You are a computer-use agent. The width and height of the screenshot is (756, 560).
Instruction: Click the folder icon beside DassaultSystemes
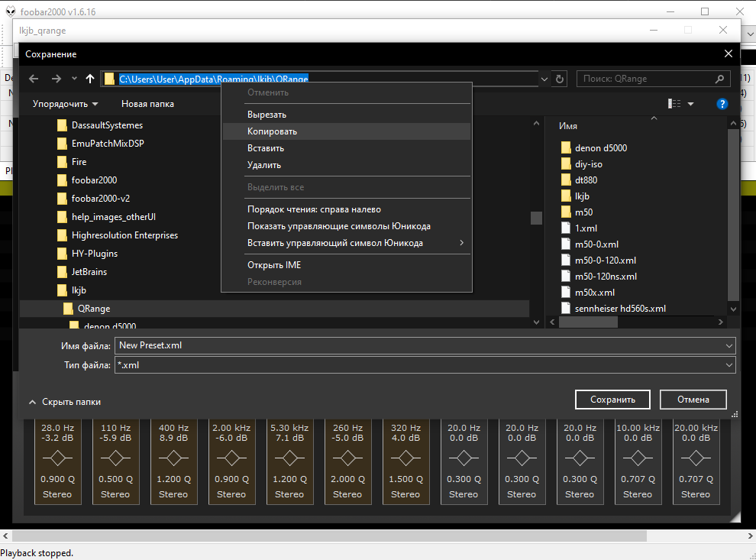coord(62,125)
